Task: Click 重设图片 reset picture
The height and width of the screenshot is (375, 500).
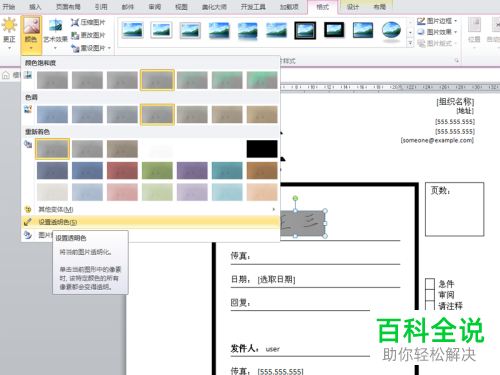Action: 88,48
